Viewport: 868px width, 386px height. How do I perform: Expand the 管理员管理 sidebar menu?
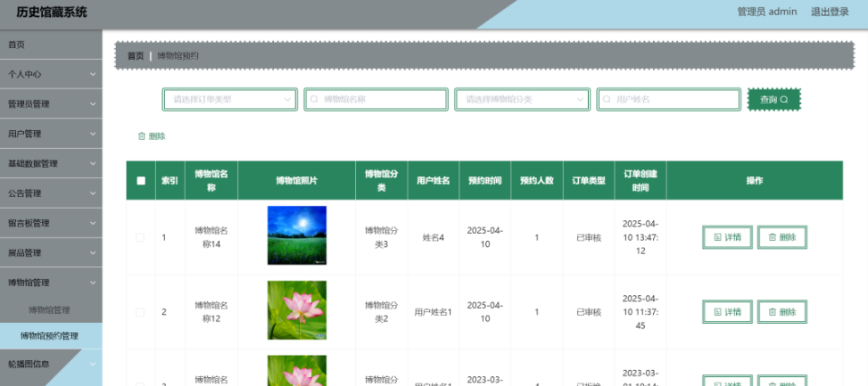[x=51, y=104]
